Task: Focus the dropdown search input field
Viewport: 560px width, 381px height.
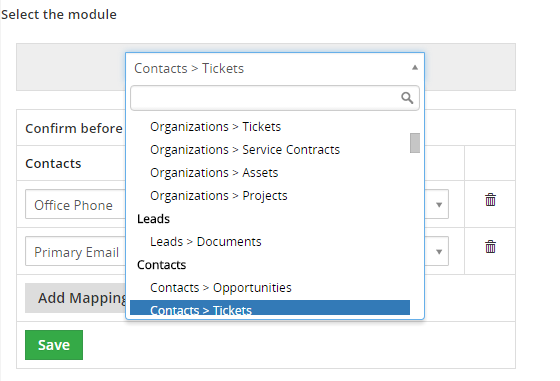Action: pyautogui.click(x=275, y=97)
